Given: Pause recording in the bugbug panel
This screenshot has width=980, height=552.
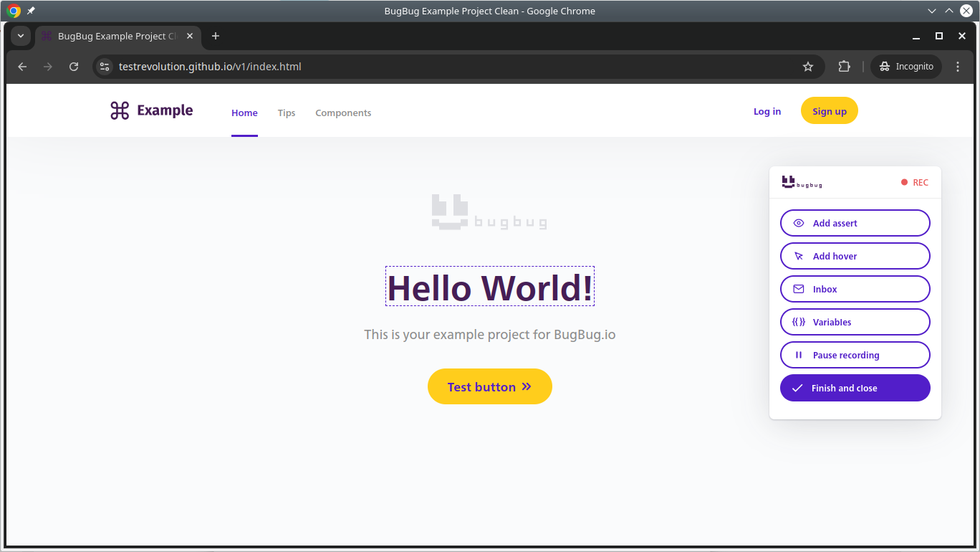Looking at the screenshot, I should point(855,355).
